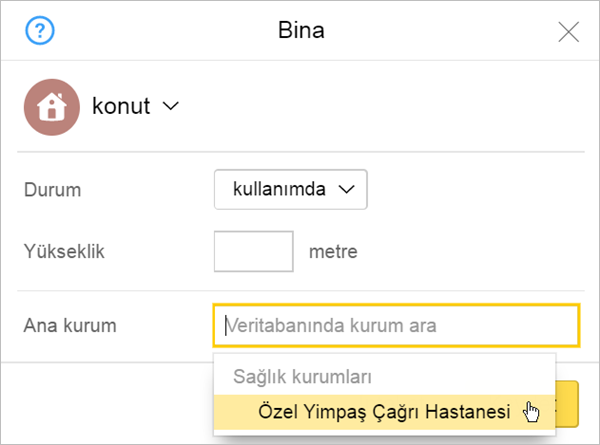Click the hand cursor beside the hospital suggestion
This screenshot has width=600, height=445.
click(x=532, y=412)
